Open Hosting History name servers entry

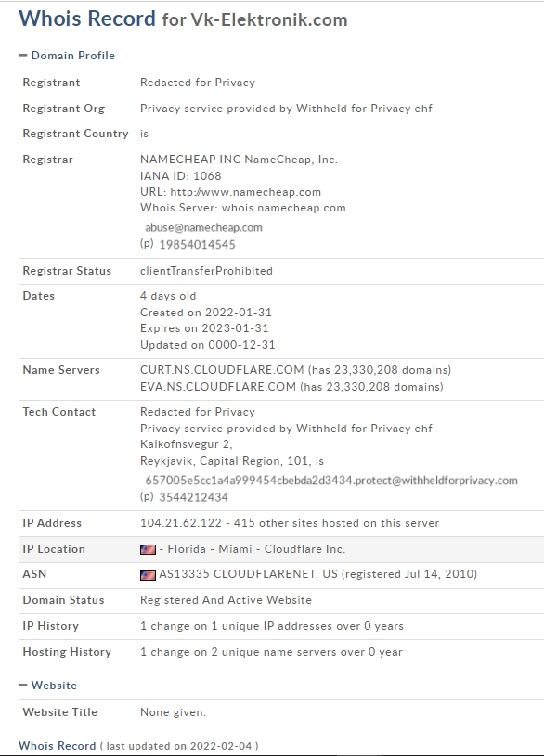[x=271, y=652]
